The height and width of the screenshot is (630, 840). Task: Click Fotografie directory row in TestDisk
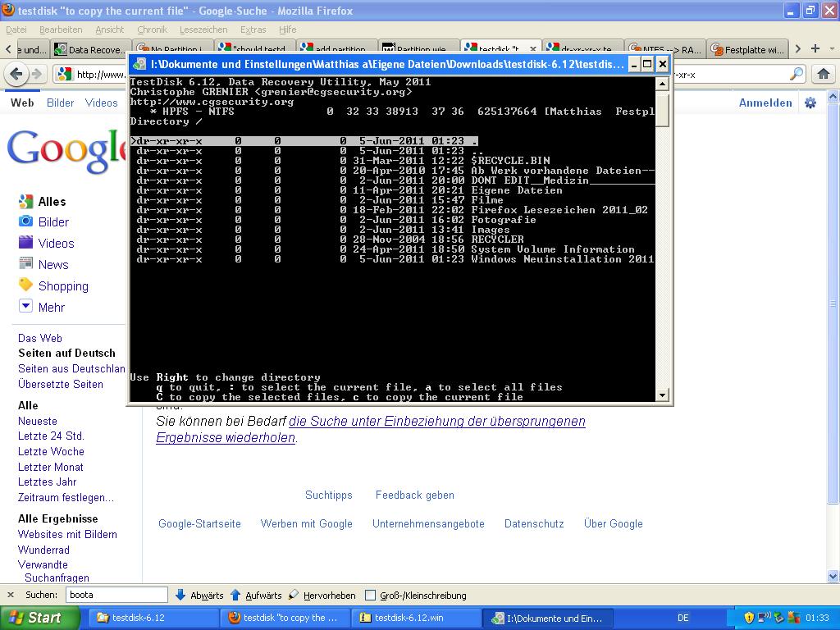pyautogui.click(x=392, y=220)
